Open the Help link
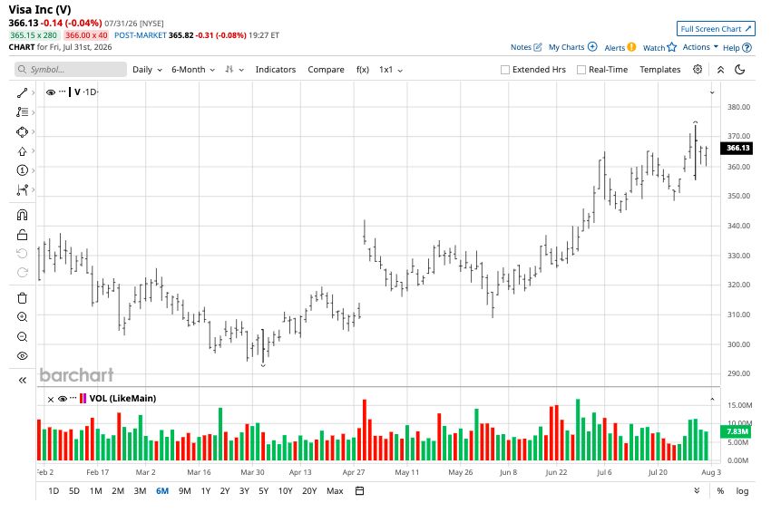Screen dimensions: 771x532 click(x=737, y=48)
